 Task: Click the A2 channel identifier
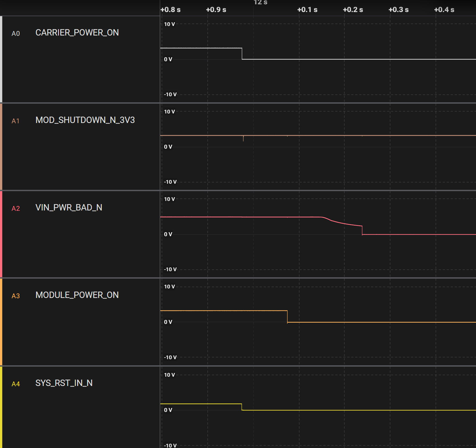(16, 208)
